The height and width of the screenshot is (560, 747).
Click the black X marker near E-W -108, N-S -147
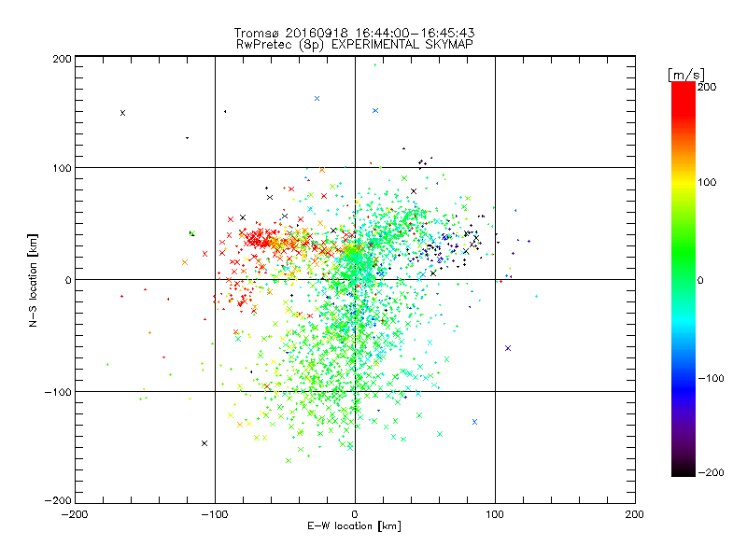click(204, 443)
